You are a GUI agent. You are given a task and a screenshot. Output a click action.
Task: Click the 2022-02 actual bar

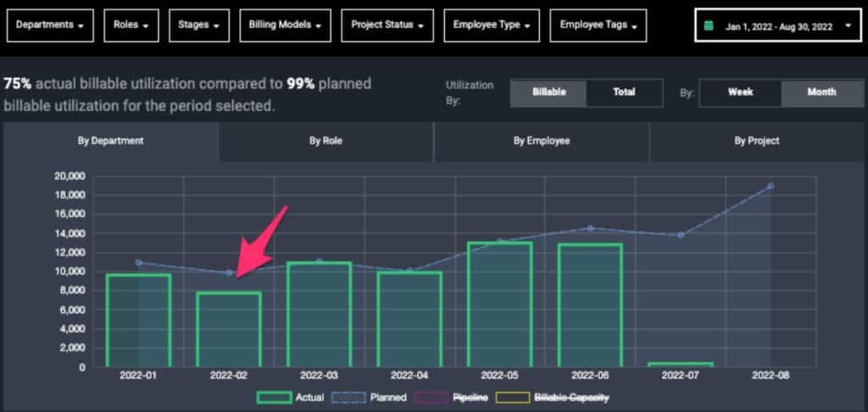tap(229, 331)
